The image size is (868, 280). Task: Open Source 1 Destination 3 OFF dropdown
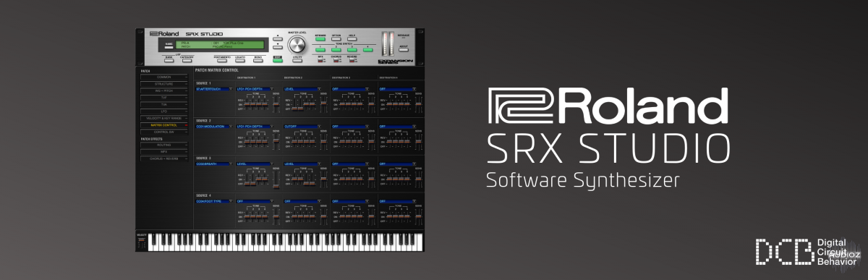(x=350, y=89)
